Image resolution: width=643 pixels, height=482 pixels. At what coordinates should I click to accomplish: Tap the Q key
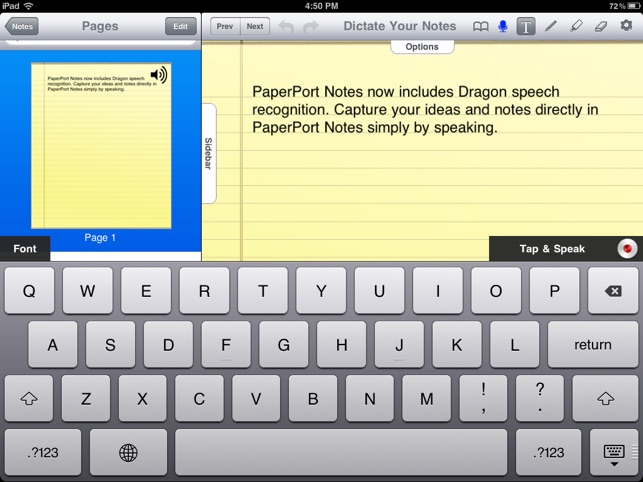(29, 291)
